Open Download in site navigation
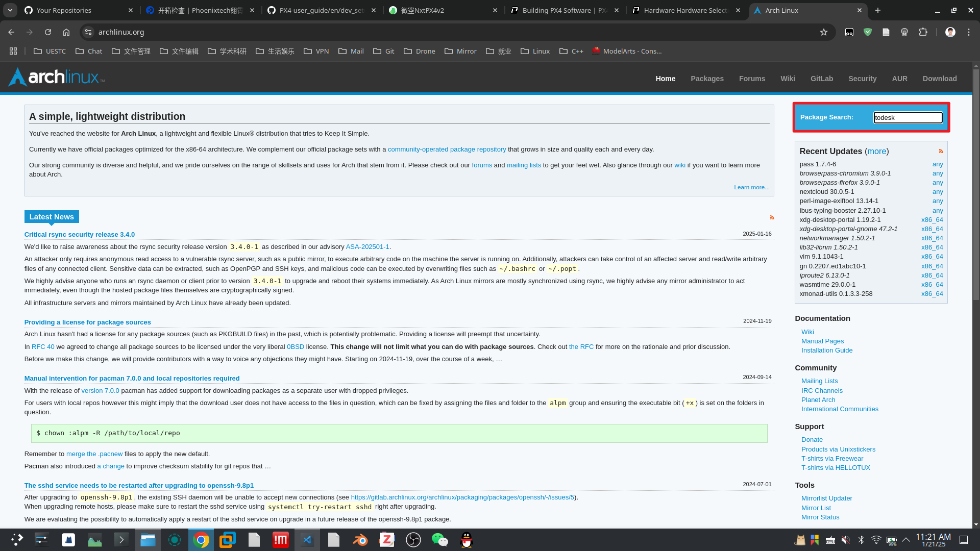 tap(940, 79)
